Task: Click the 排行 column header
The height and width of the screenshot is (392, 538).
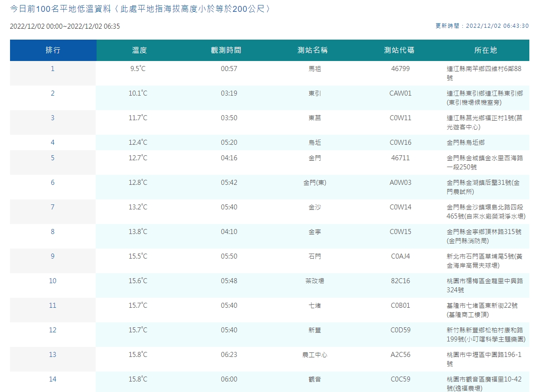Action: pyautogui.click(x=53, y=50)
